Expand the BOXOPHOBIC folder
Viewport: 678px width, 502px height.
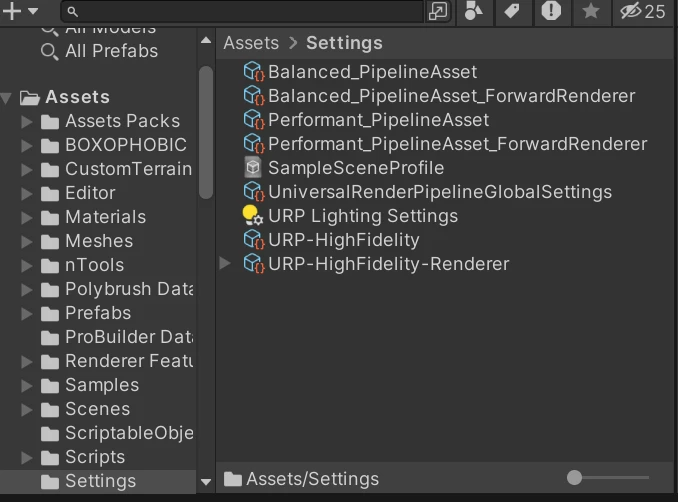27,145
